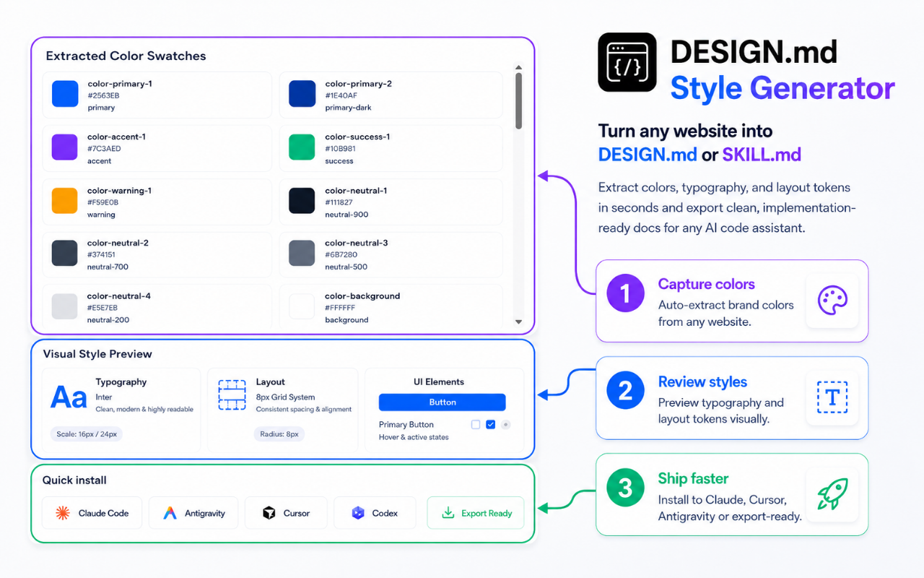Click the neutral-900 role label

[x=346, y=215]
